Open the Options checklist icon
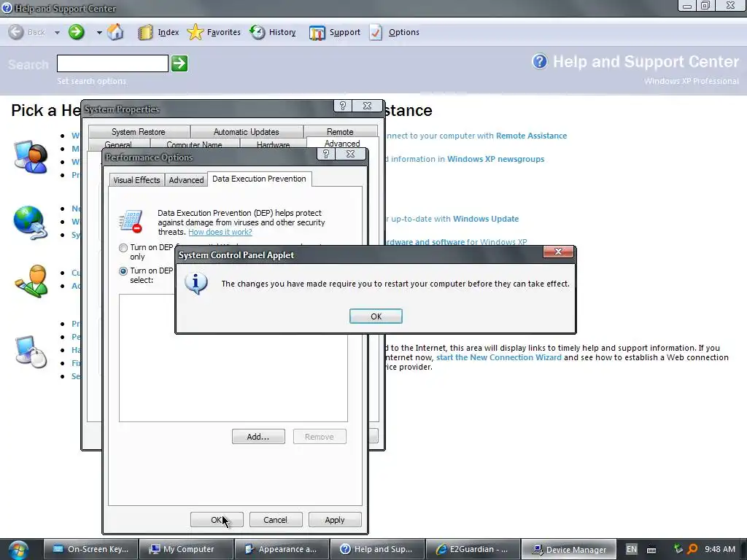Viewport: 747px width, 560px height. pyautogui.click(x=376, y=32)
